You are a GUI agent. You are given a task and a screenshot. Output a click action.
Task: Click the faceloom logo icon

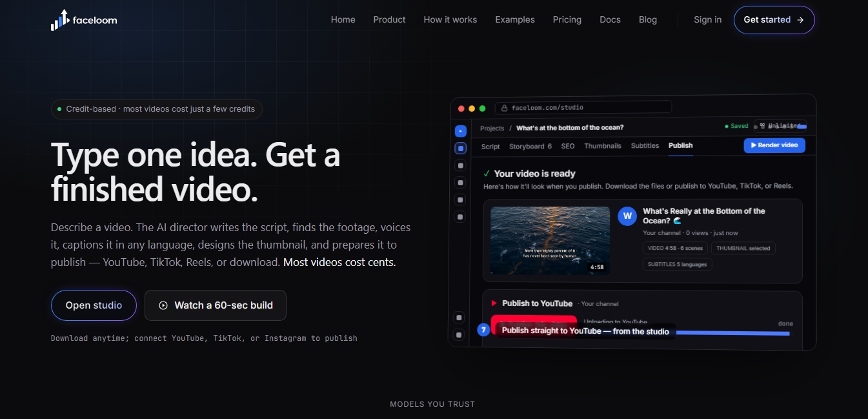[x=59, y=20]
